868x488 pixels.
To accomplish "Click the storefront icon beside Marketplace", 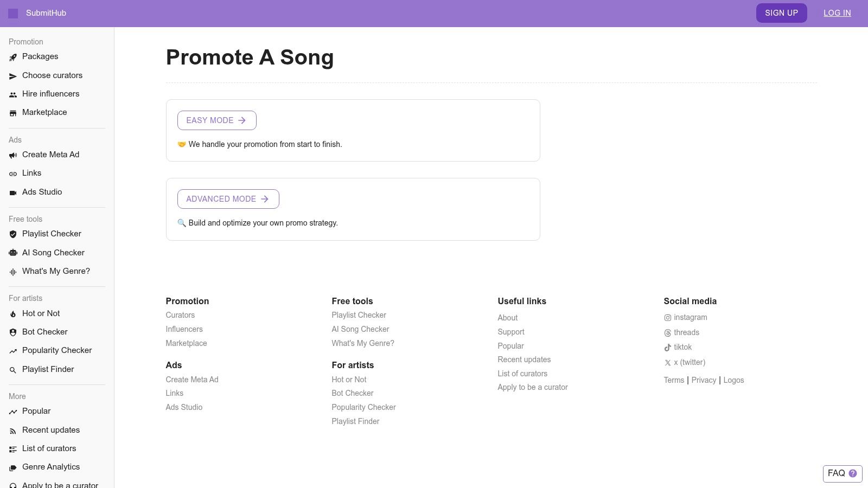I will point(13,113).
